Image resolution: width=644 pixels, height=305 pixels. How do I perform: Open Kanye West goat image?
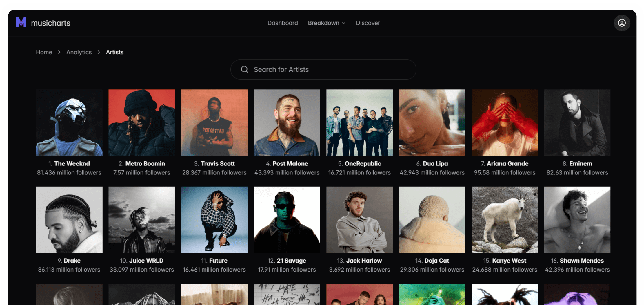coord(505,220)
